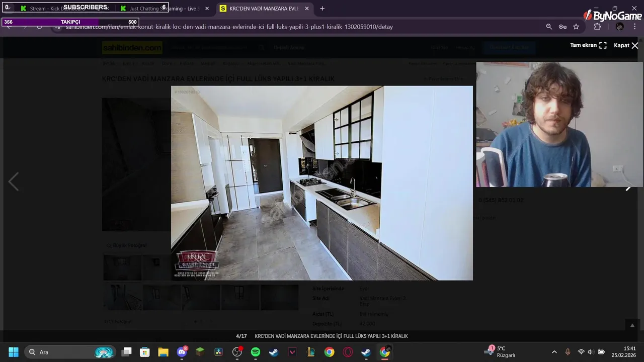The image size is (644, 362).
Task: Click the Ara taskbar search box
Action: click(70, 352)
